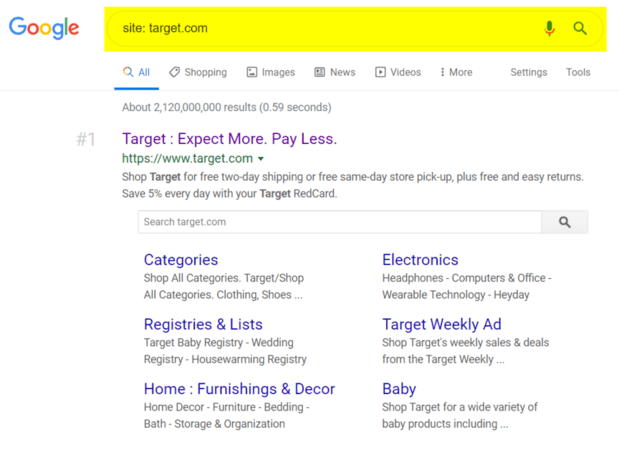619x450 pixels.
Task: Click 'Headphones - Computers & Office' description
Action: pos(467,278)
